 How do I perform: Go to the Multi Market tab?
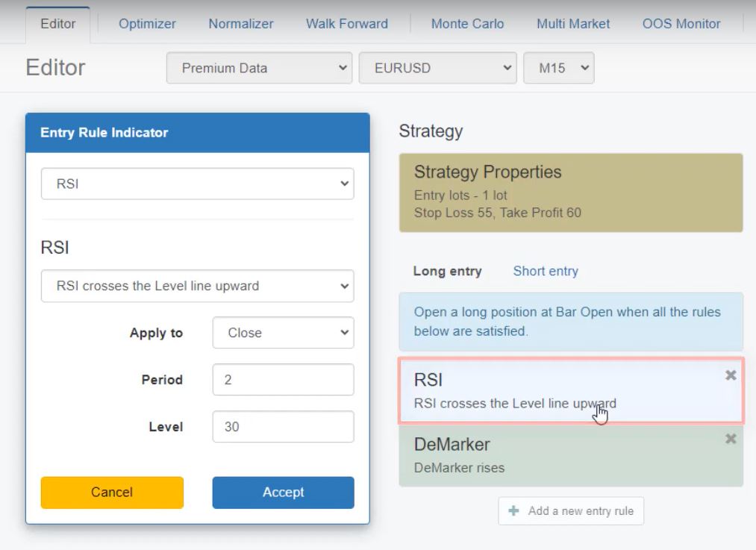(x=572, y=24)
